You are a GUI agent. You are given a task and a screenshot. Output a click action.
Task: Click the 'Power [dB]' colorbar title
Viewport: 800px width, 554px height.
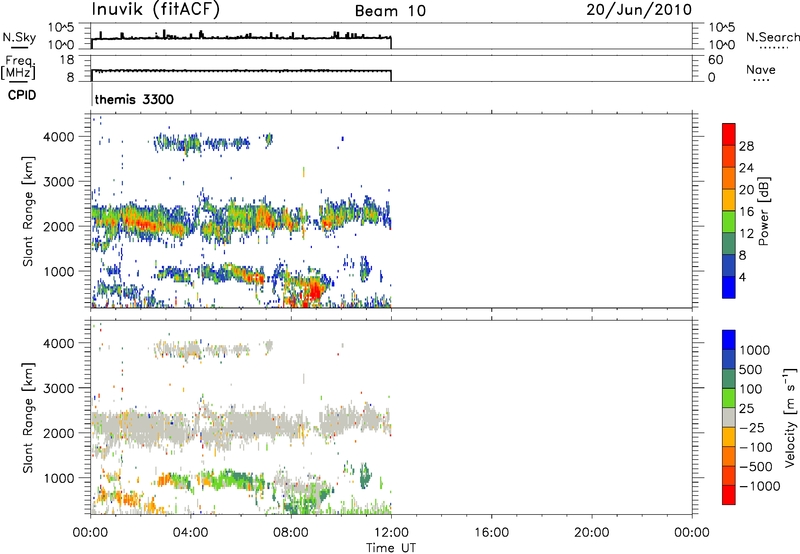click(763, 211)
